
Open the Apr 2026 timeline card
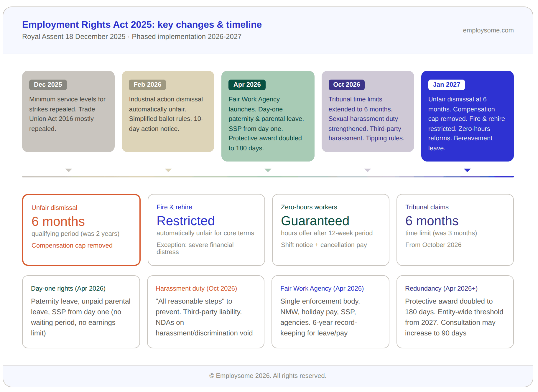tap(268, 116)
